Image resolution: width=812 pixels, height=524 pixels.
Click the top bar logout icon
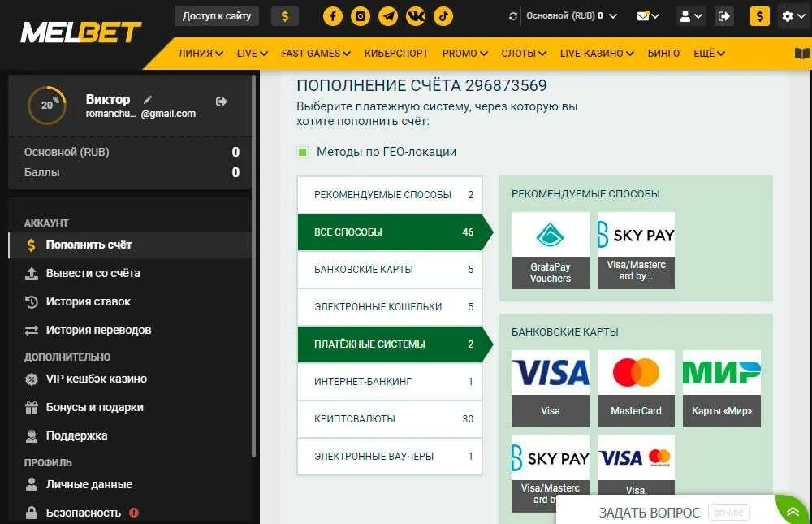(724, 16)
